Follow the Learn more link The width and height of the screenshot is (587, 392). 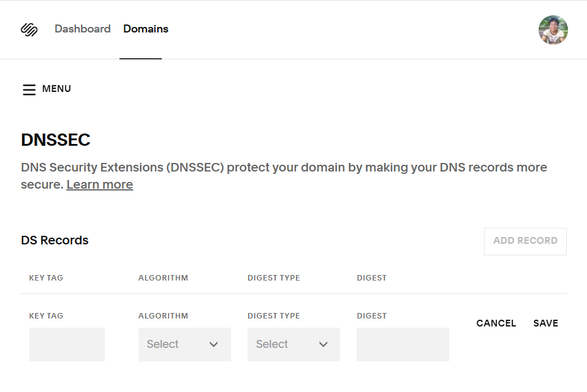pyautogui.click(x=99, y=184)
